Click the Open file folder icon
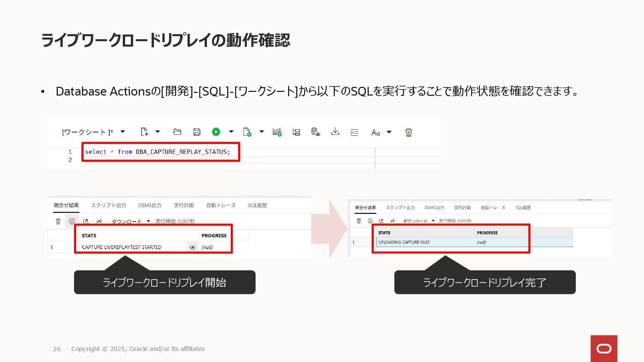 177,132
